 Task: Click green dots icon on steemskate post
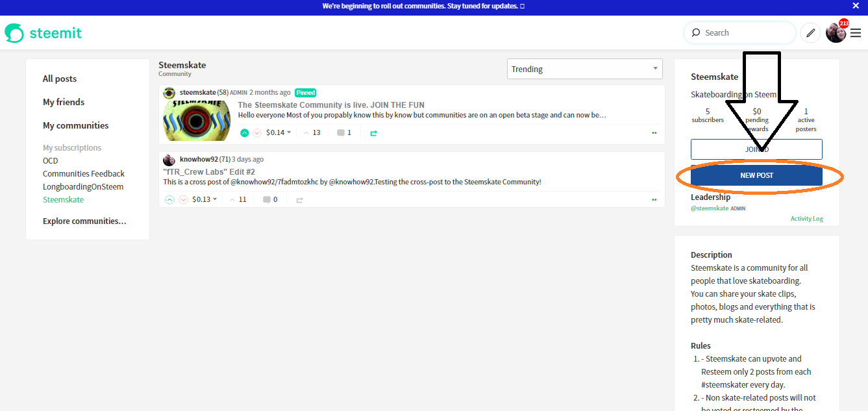[654, 133]
